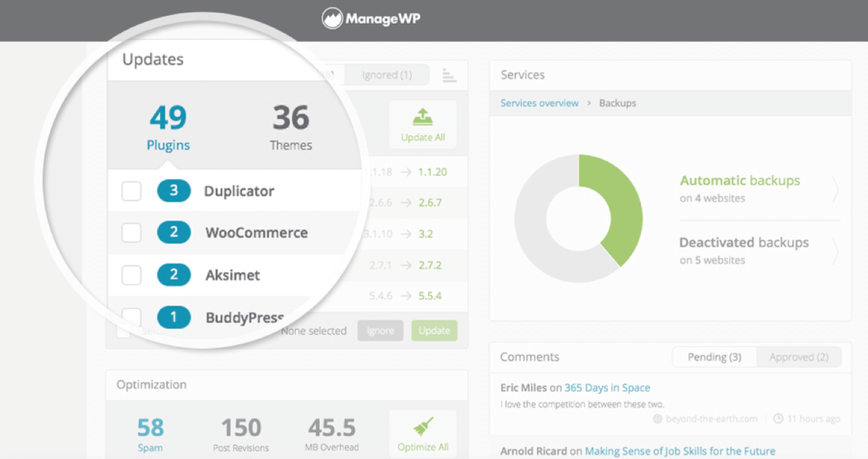Click the Optimize All broom icon

point(423,426)
